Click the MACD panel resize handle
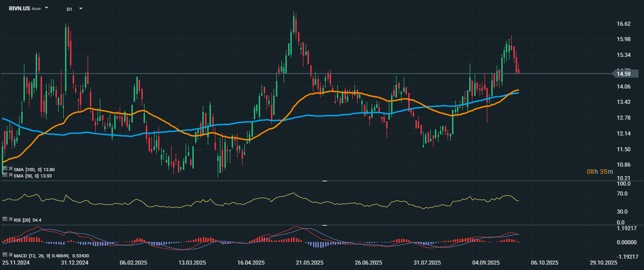This screenshot has width=644, height=270. [x=324, y=225]
